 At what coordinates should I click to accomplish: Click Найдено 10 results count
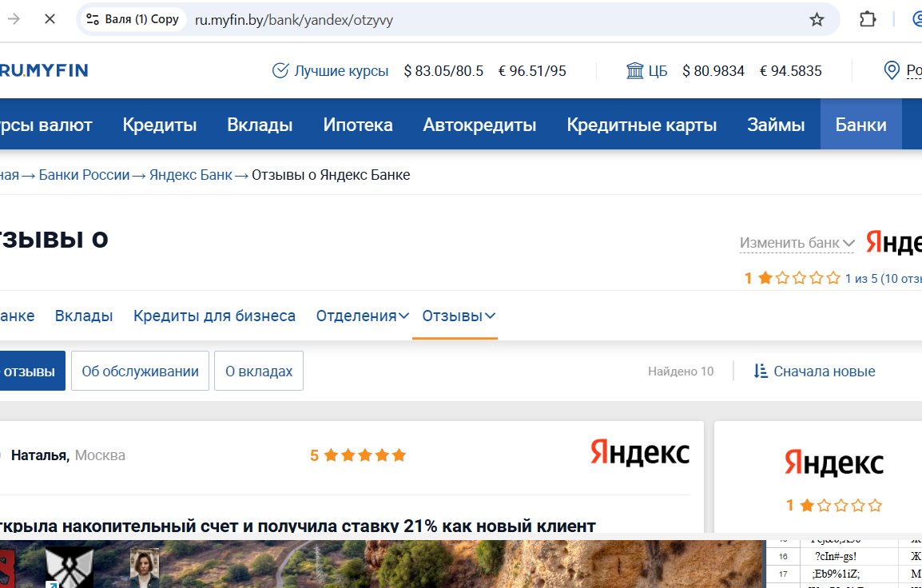tap(681, 371)
